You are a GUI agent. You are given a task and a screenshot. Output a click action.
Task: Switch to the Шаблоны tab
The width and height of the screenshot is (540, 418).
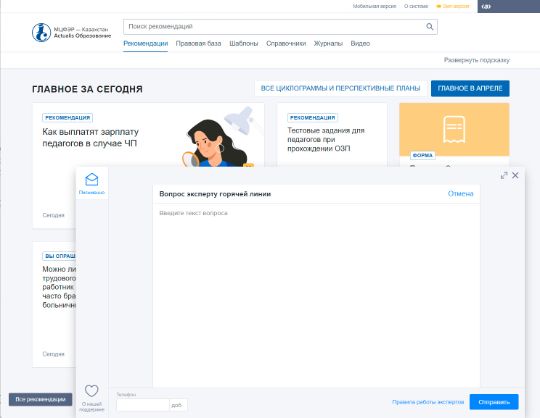[244, 43]
